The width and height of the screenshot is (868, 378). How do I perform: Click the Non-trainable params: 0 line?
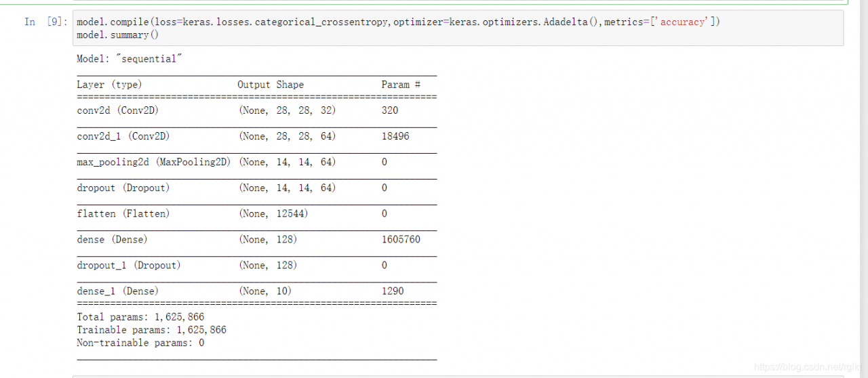(x=140, y=343)
